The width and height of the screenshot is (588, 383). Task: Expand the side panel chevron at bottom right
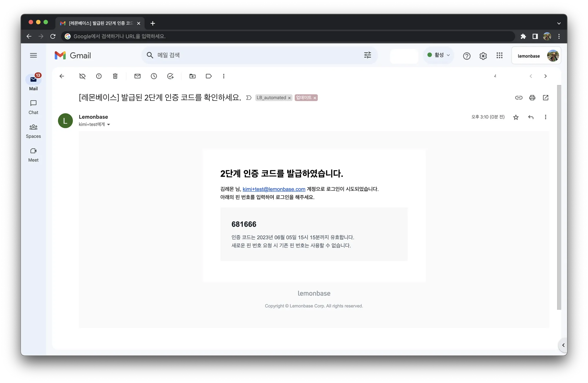click(x=563, y=345)
